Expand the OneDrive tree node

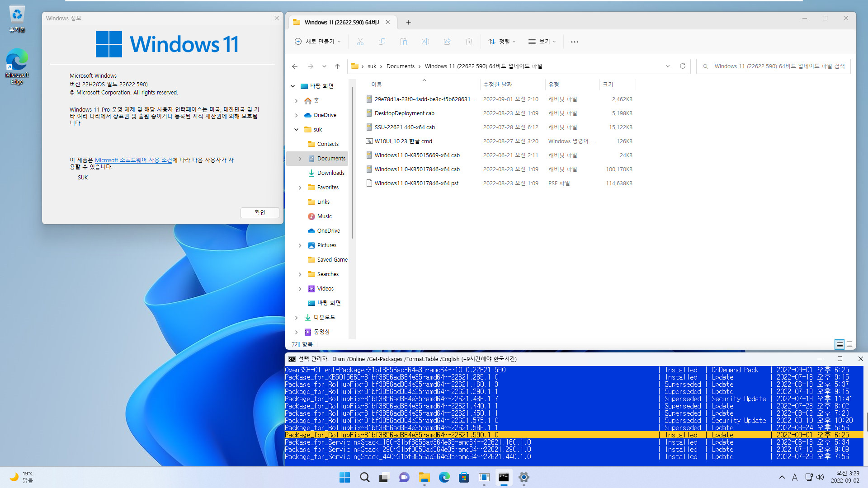[x=297, y=115]
